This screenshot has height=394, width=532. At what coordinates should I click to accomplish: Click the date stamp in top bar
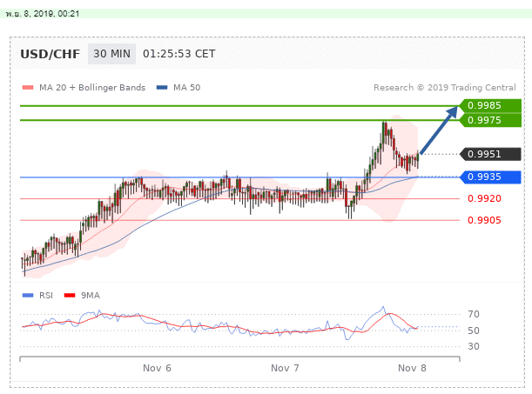43,14
